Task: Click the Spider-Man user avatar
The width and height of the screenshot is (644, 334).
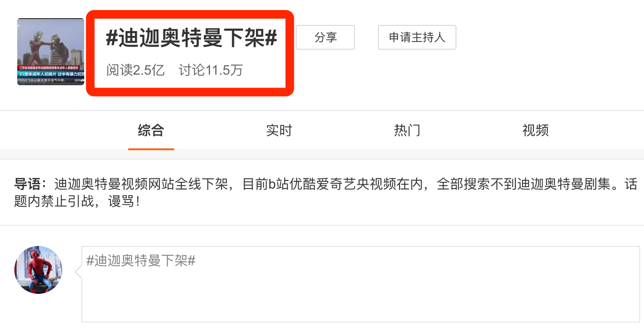Action: (x=38, y=270)
